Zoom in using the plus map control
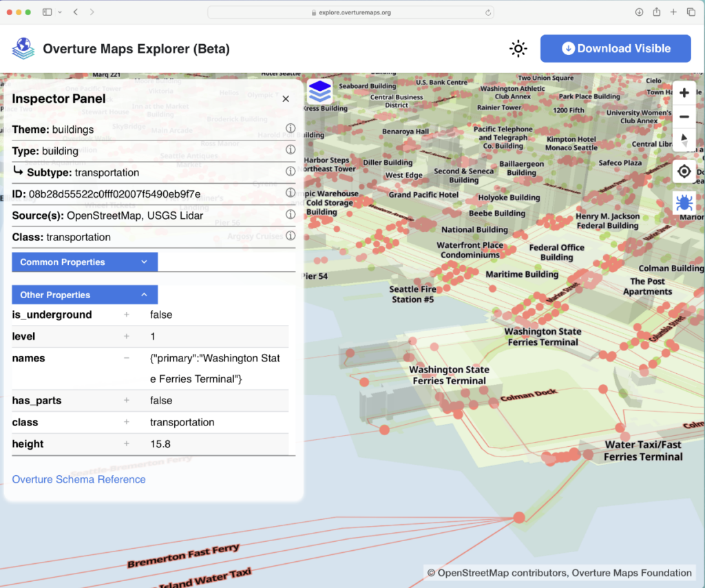Viewport: 705px width, 588px height. 684,92
